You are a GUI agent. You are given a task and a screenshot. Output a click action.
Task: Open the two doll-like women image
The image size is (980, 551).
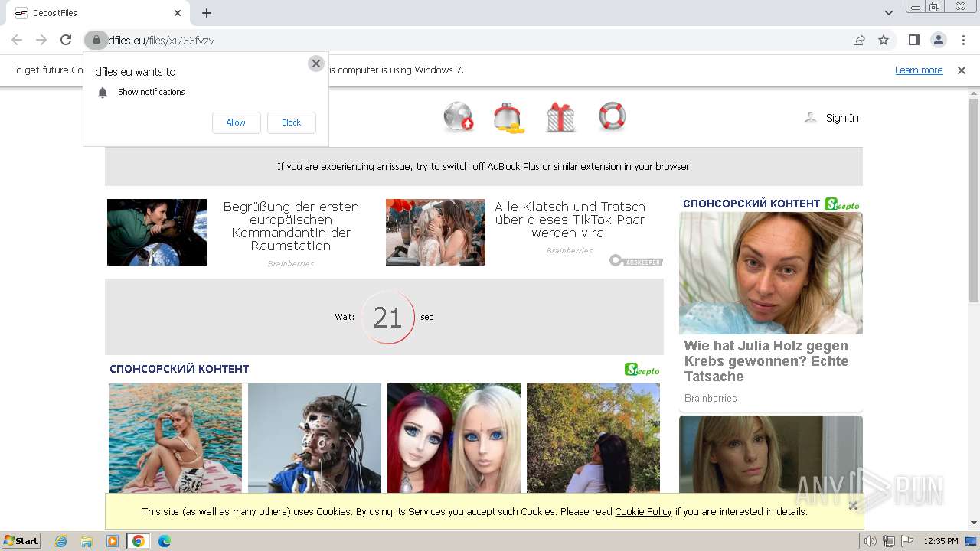[x=454, y=438]
